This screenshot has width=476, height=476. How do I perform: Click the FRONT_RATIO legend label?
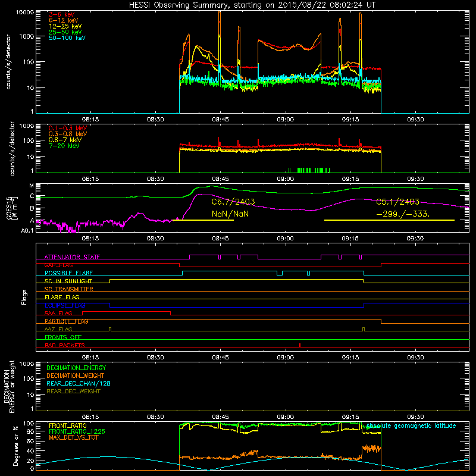[68, 425]
